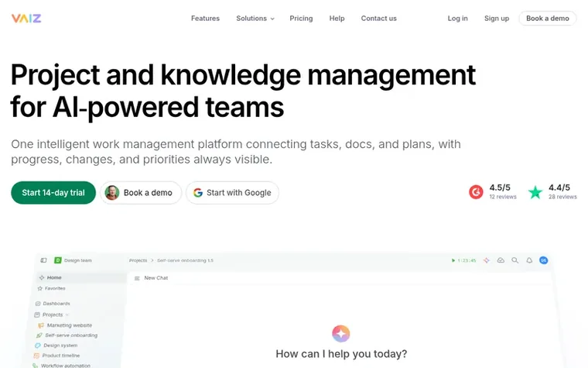Open the Help page
The height and width of the screenshot is (368, 588).
point(337,19)
